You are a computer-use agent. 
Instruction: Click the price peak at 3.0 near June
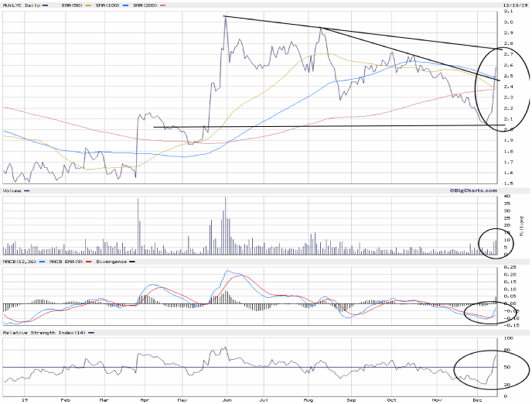[x=224, y=19]
